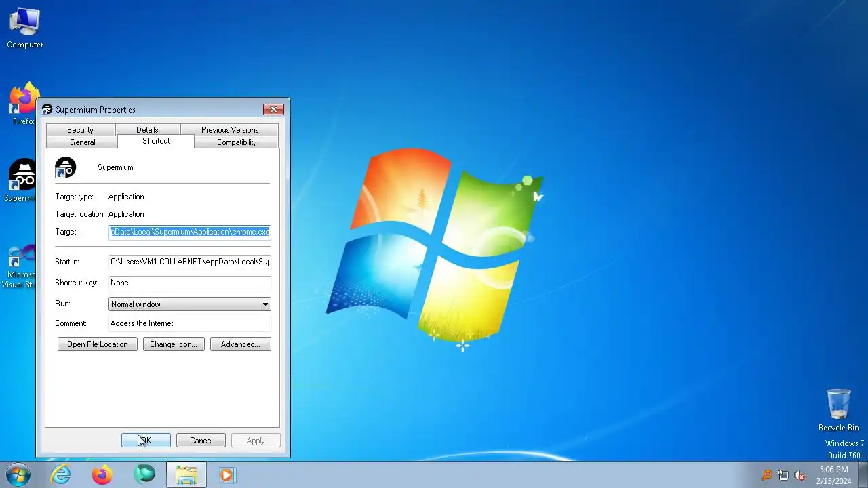
Task: Switch to the Compatibility tab
Action: tap(237, 142)
